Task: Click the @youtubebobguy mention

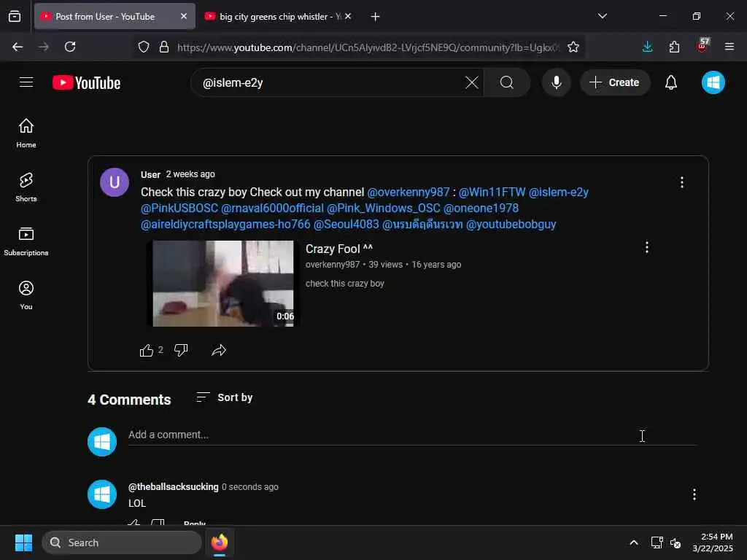Action: click(x=511, y=224)
